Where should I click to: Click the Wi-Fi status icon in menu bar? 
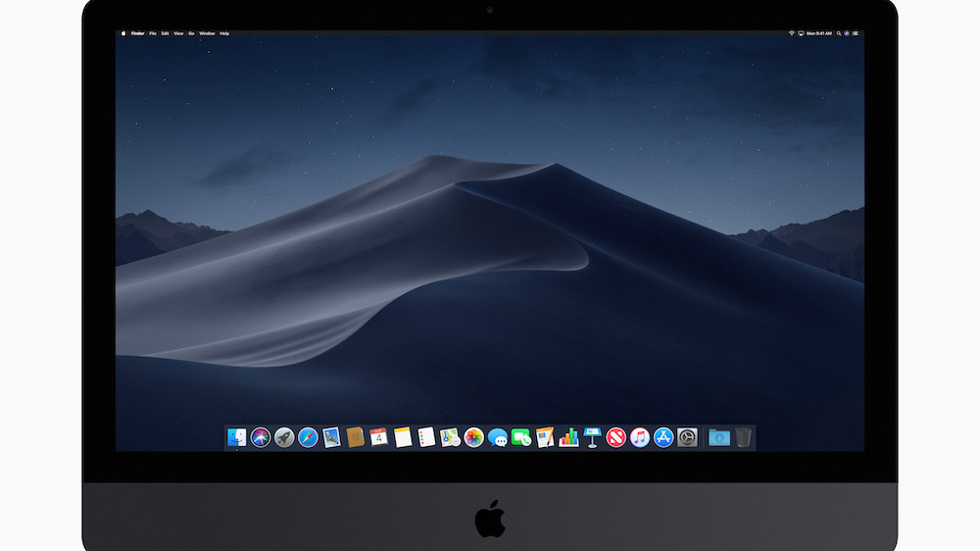tap(791, 33)
